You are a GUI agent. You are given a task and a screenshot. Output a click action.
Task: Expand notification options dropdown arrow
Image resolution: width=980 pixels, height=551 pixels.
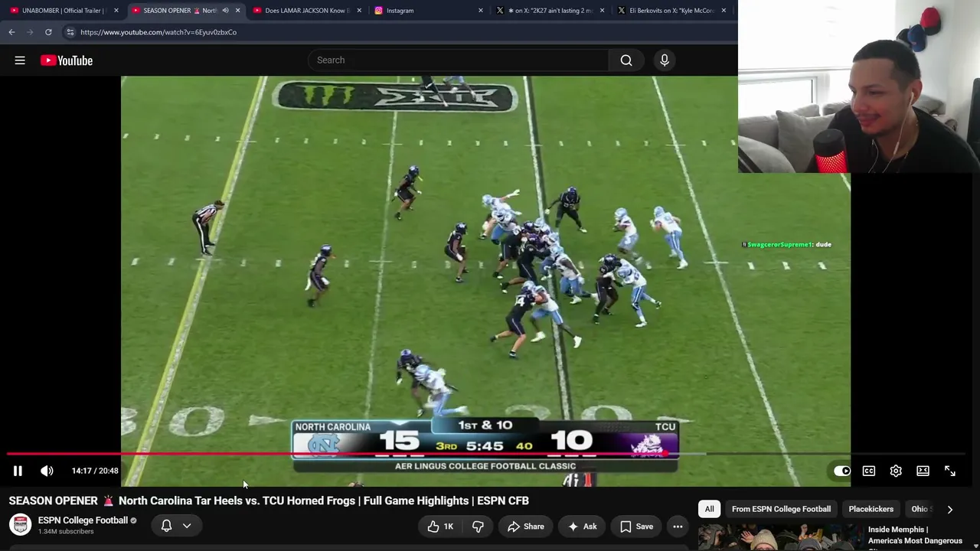[187, 526]
